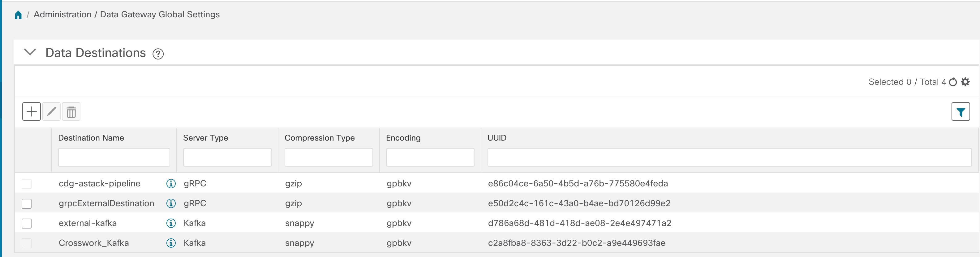This screenshot has height=257, width=980.
Task: Select the grpcExternalDestination row checkbox
Action: tap(27, 204)
